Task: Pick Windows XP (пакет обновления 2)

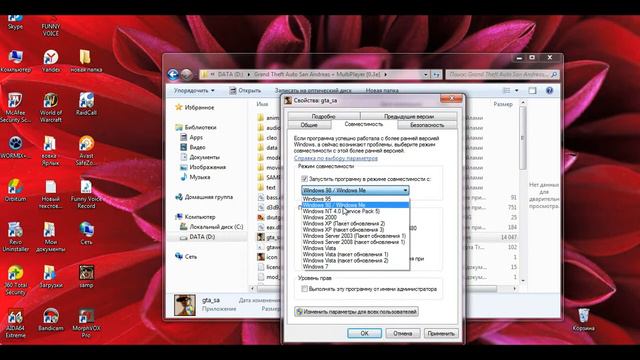Action: (355, 224)
